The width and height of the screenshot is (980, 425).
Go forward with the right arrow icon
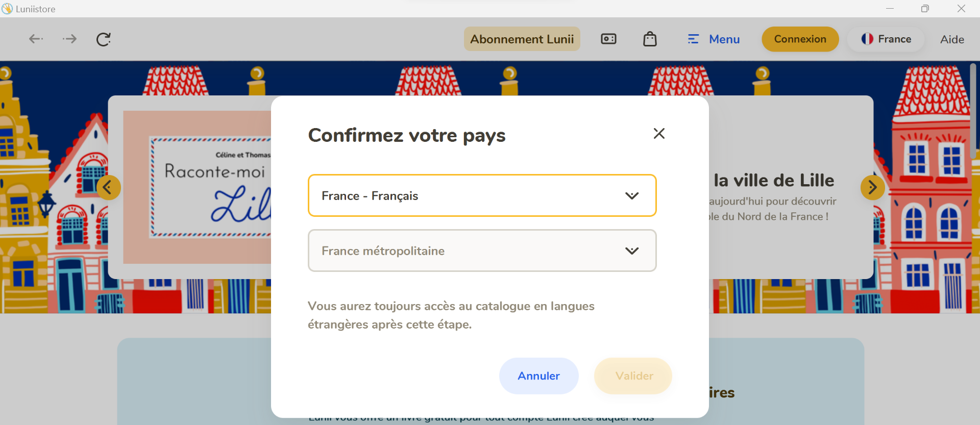click(69, 39)
